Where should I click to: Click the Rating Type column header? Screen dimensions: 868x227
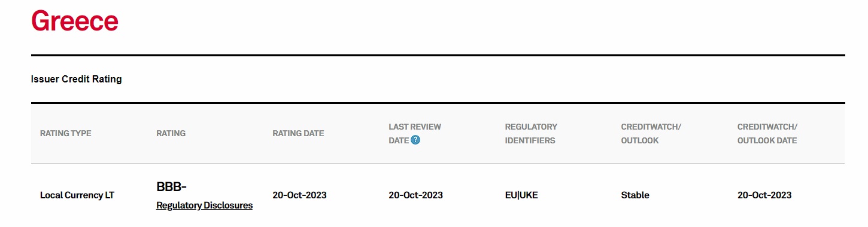(66, 133)
